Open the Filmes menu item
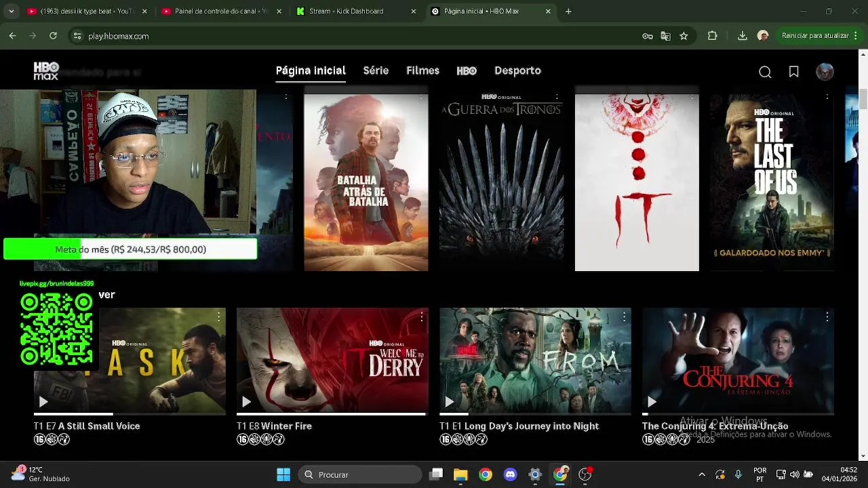The width and height of the screenshot is (868, 488). (x=422, y=70)
